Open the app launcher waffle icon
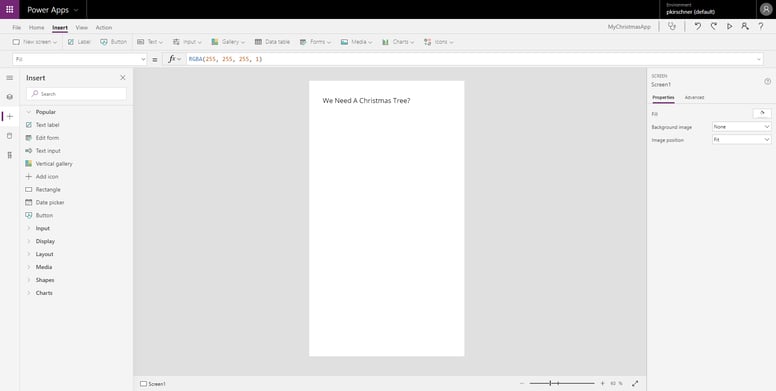Image resolution: width=776 pixels, height=391 pixels. coord(9,9)
